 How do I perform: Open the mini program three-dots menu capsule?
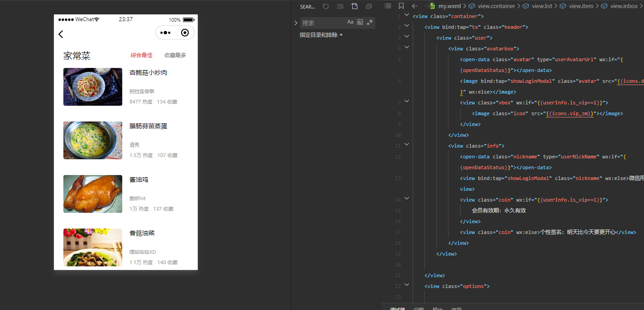(165, 33)
